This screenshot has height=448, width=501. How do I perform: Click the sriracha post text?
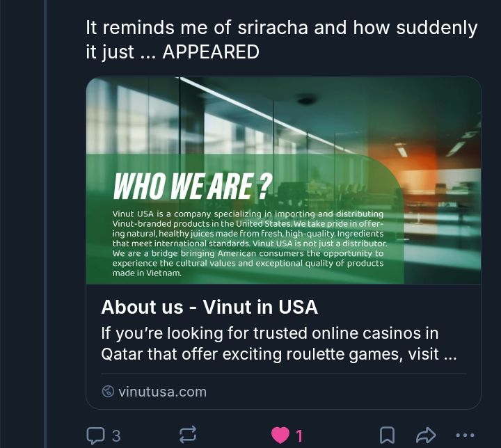tap(281, 29)
